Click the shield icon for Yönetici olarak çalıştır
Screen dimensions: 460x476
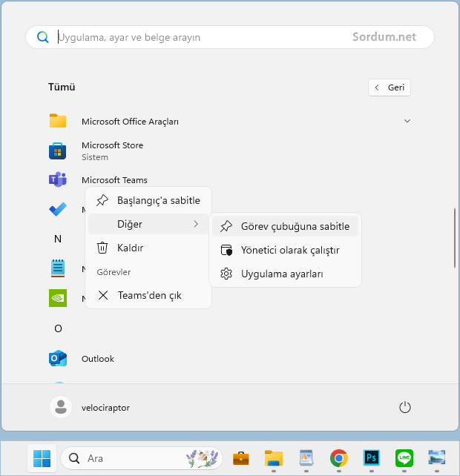coord(226,250)
